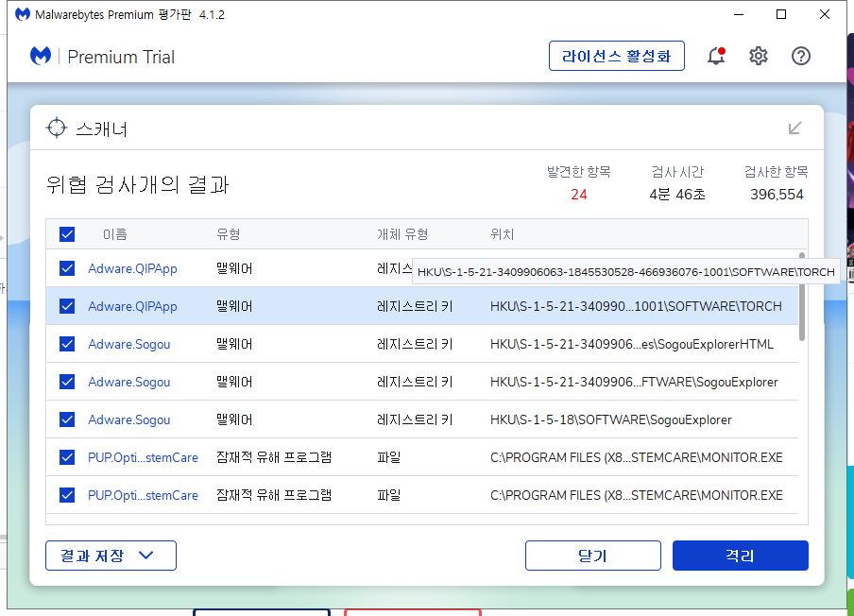Click the scan time 4분 46초

pos(677,195)
